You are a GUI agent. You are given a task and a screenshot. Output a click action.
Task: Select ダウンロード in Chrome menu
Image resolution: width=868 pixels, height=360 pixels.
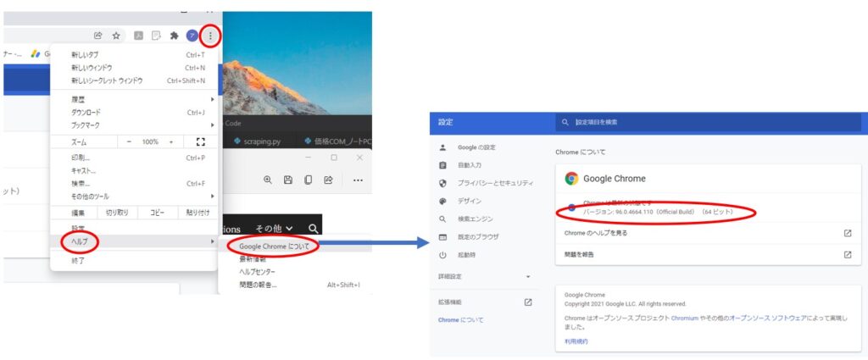pos(133,113)
